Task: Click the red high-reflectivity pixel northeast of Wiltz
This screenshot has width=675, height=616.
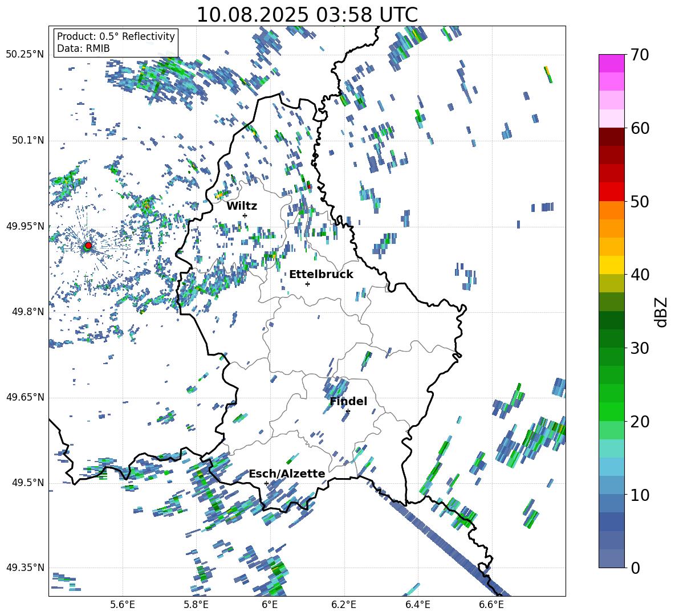Action: 309,187
